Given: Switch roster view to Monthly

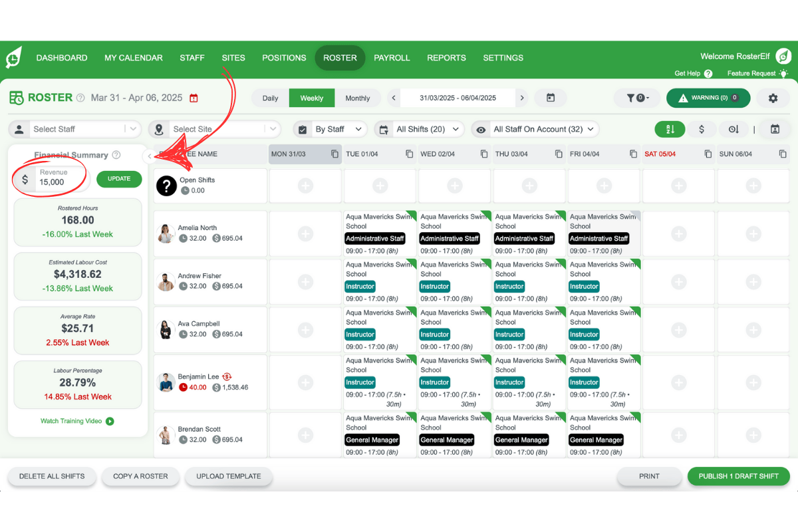Looking at the screenshot, I should coord(358,98).
